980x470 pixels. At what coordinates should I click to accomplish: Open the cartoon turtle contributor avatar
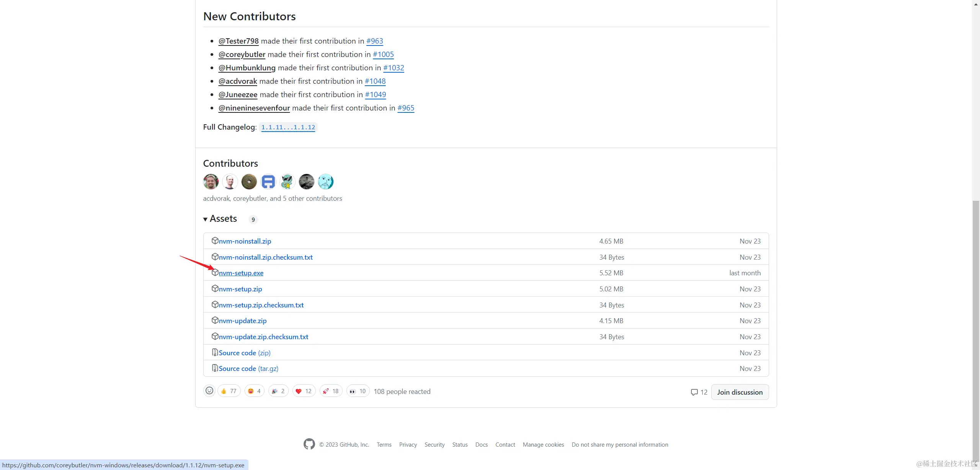coord(287,182)
